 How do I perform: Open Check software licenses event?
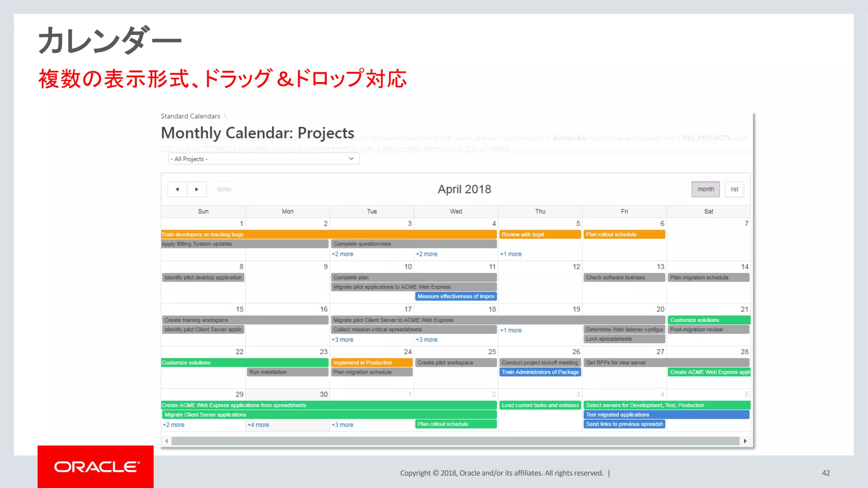tap(624, 277)
